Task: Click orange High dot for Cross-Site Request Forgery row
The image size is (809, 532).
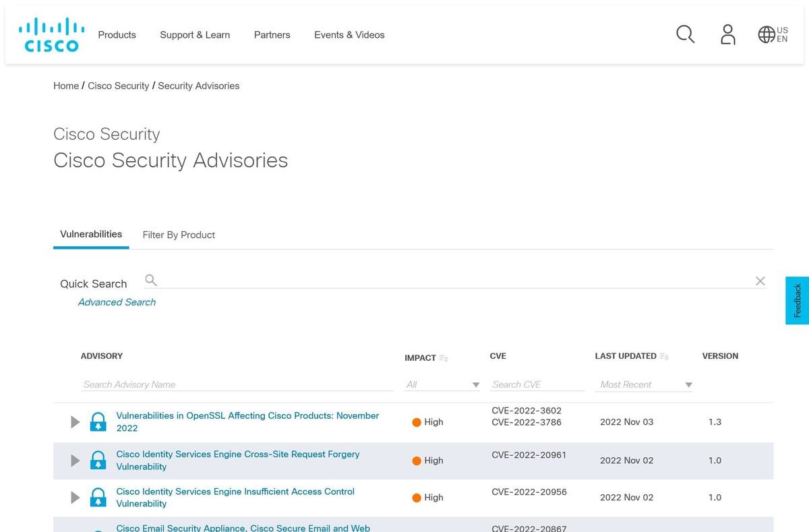Action: pyautogui.click(x=417, y=461)
